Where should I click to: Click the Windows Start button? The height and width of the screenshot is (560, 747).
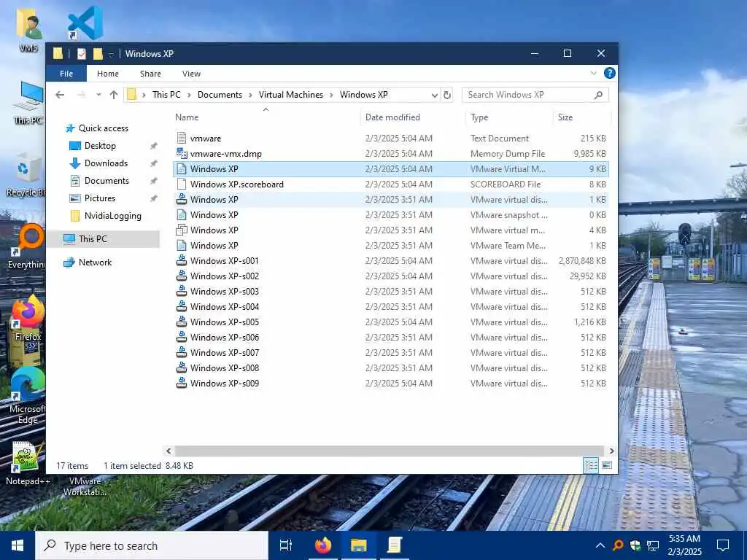click(18, 545)
